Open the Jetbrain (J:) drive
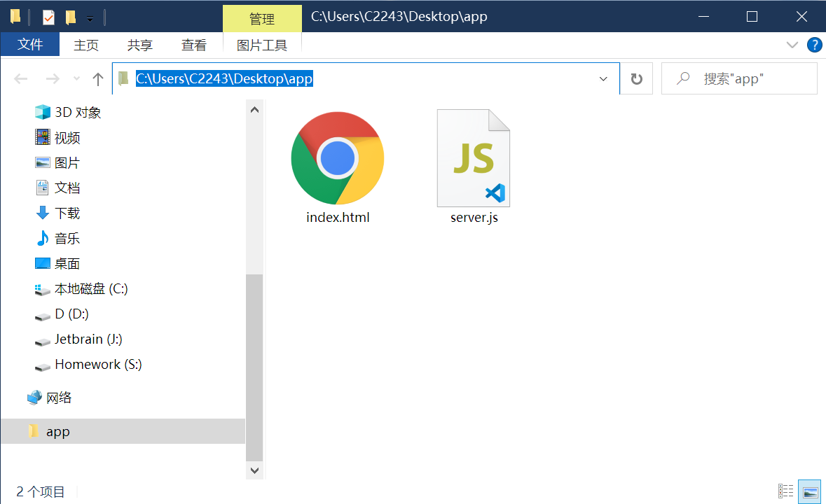Viewport: 826px width, 504px height. (78, 339)
